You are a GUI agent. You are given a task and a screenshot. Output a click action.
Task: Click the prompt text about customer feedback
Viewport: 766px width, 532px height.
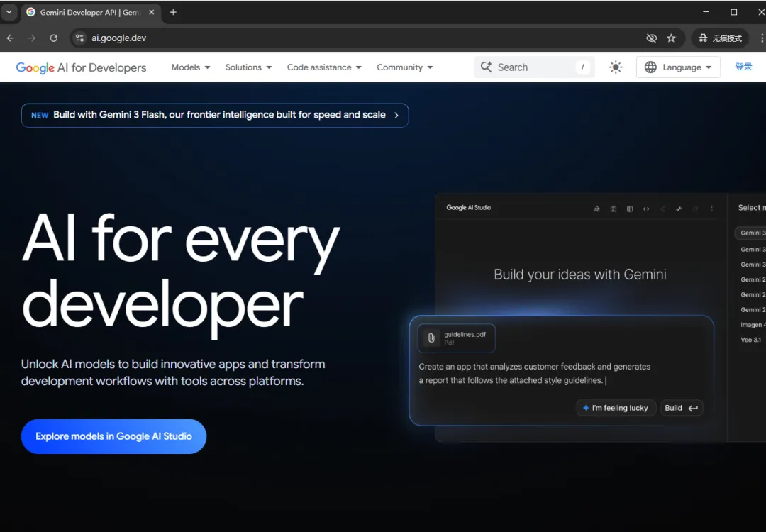click(x=535, y=373)
